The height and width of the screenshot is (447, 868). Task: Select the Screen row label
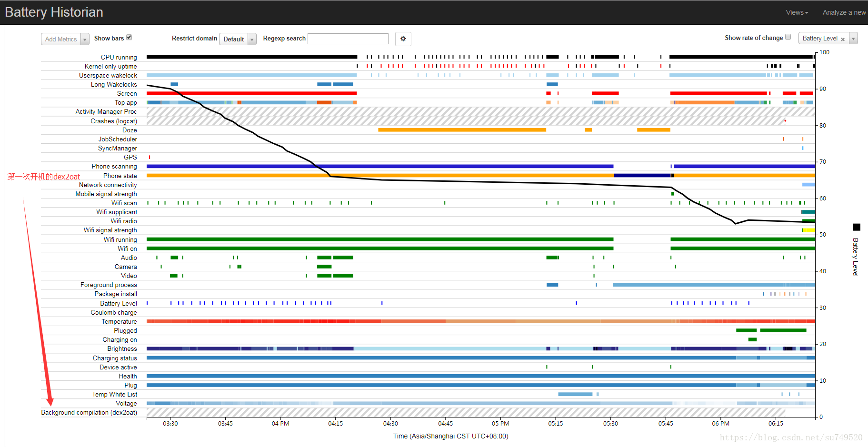click(127, 93)
